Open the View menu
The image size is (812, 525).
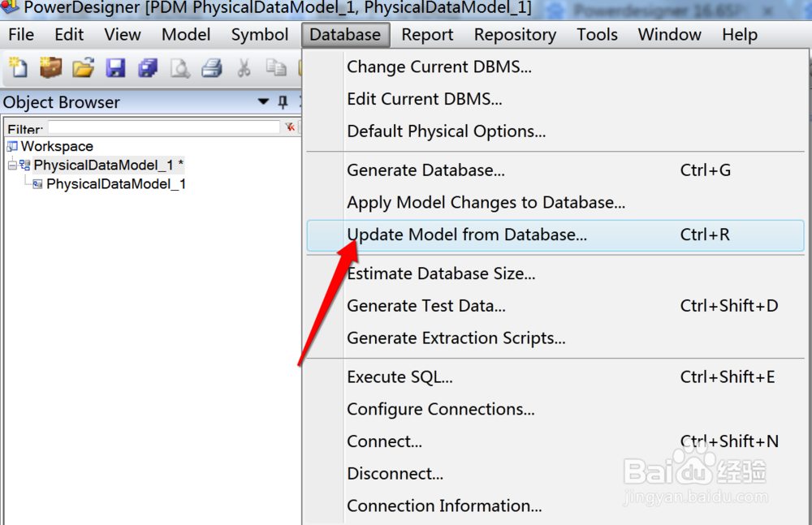[123, 35]
